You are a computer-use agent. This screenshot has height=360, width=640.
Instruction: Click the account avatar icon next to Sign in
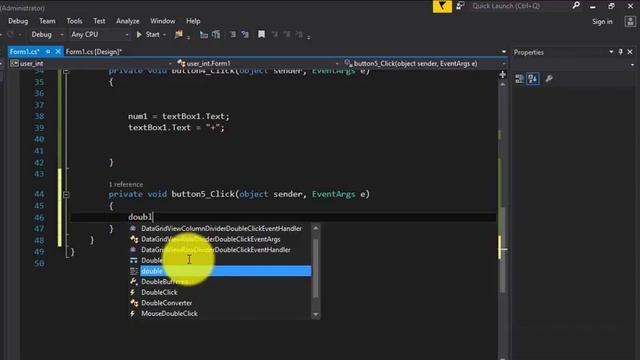(630, 22)
